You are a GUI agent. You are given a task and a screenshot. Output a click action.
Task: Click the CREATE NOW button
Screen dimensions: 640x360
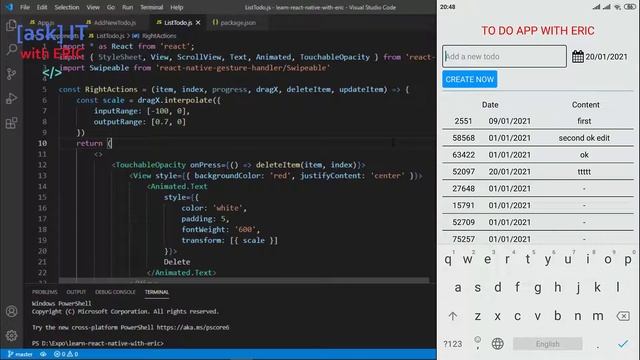coord(469,79)
